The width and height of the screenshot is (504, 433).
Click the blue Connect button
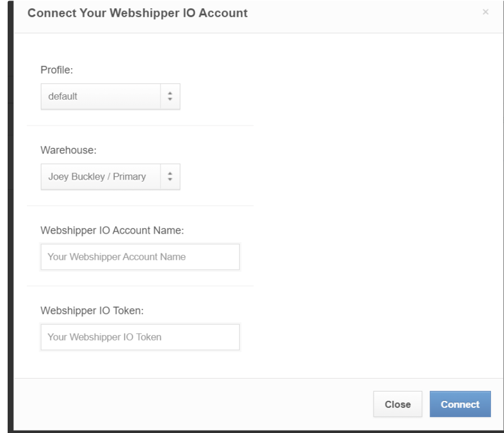pos(460,404)
